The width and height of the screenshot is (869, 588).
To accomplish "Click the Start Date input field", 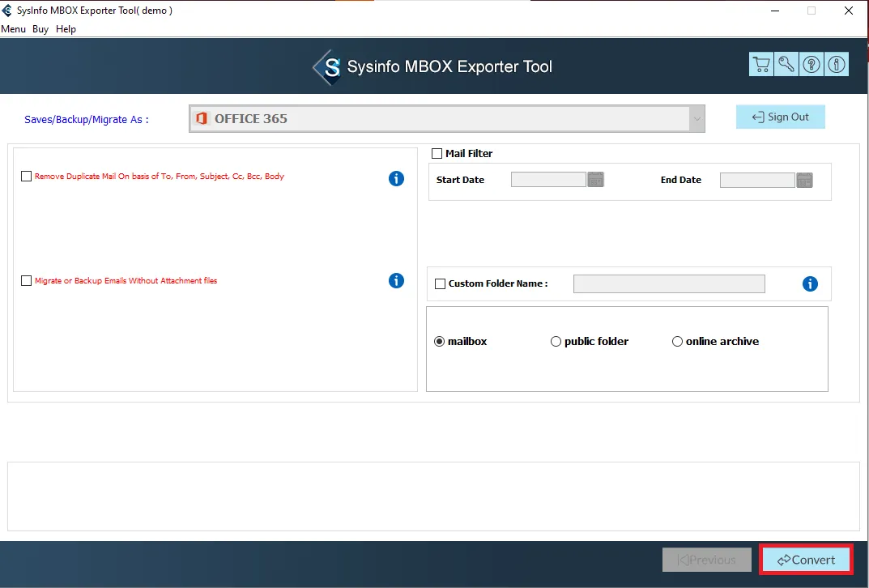I will (548, 180).
